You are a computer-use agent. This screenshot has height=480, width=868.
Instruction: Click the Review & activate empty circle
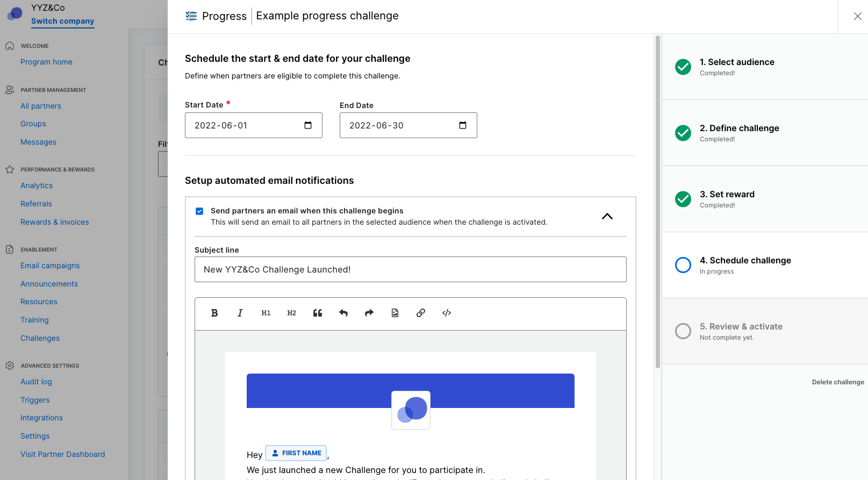pos(683,331)
